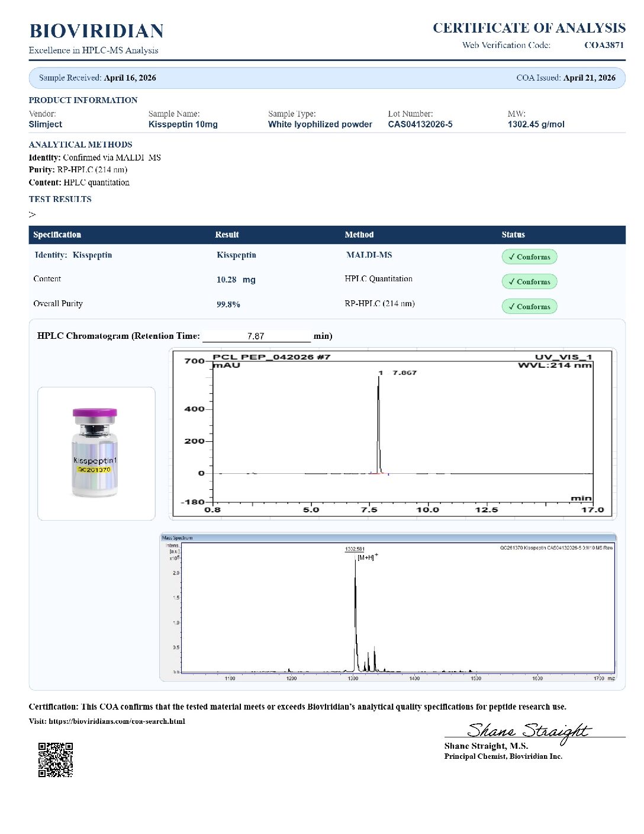Image resolution: width=644 pixels, height=834 pixels.
Task: Click the 1302.581 peak label in mass spectrum
Action: (x=355, y=549)
